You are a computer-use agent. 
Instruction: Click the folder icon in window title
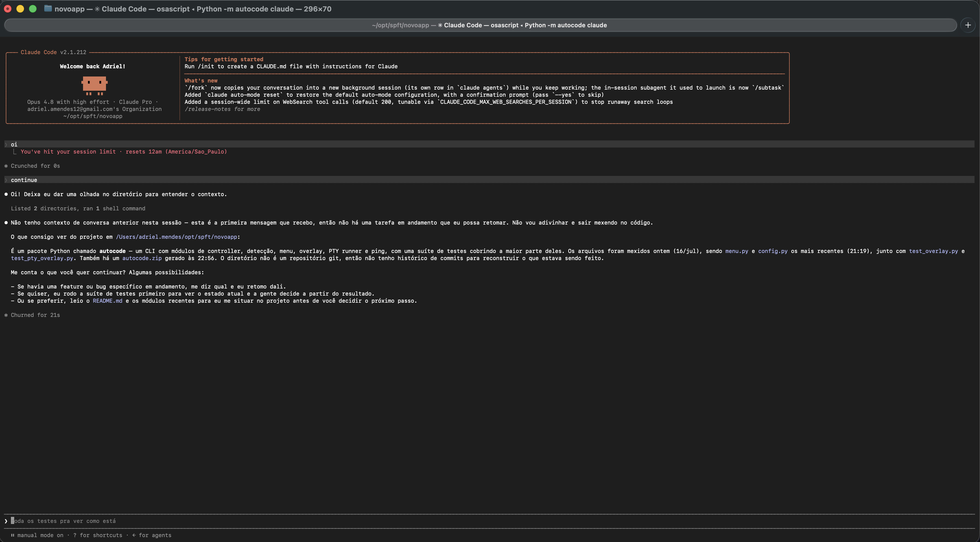pyautogui.click(x=48, y=8)
